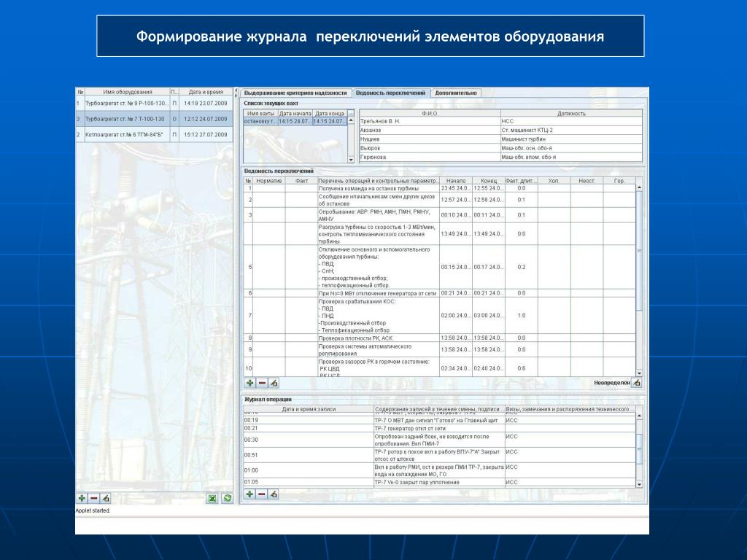Image resolution: width=747 pixels, height=560 pixels.
Task: Select row Получена команда на останов турбины
Action: tap(440, 188)
